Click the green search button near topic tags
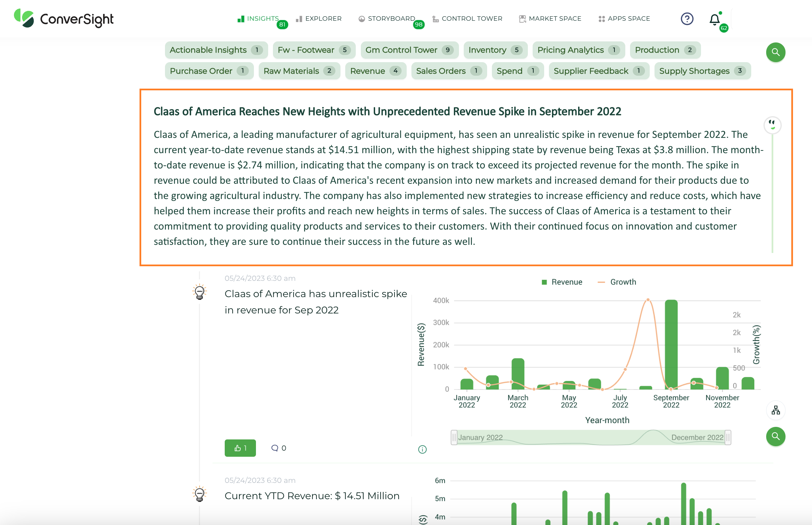 [775, 52]
